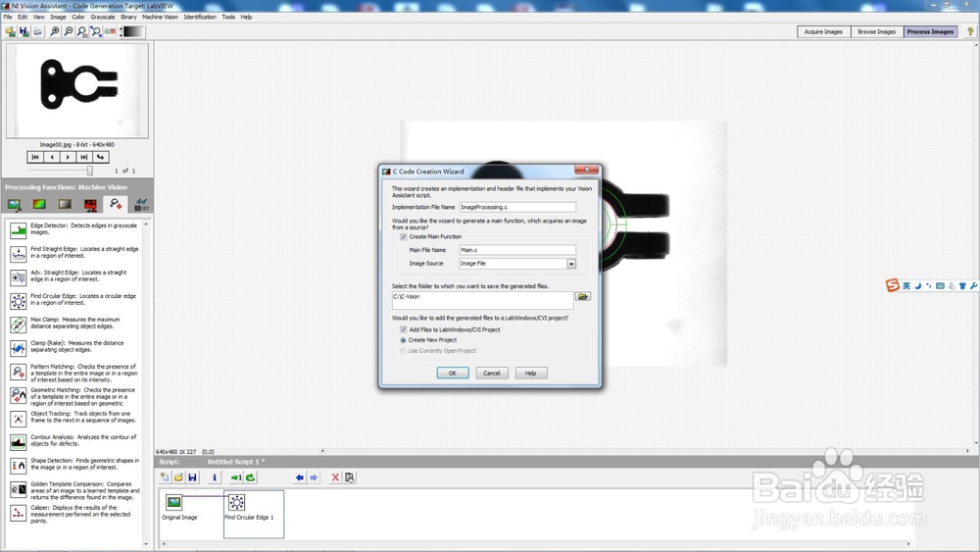Click the save folder path field

click(482, 301)
